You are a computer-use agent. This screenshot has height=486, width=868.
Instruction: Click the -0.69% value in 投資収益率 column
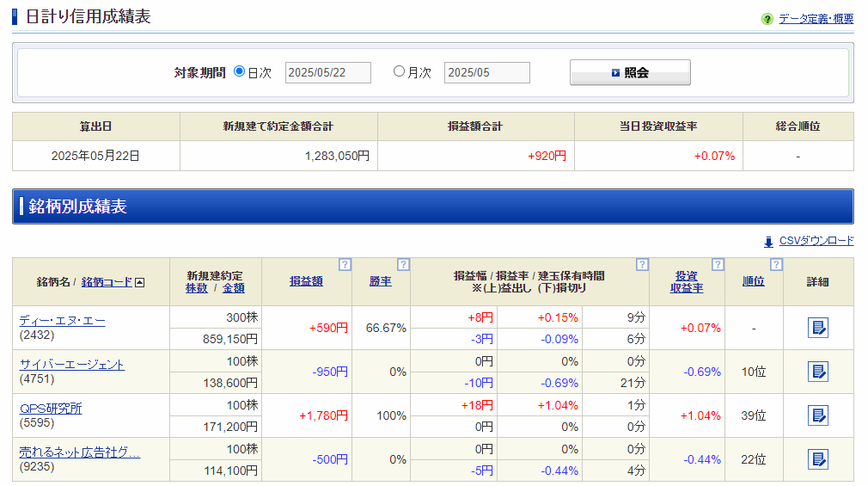point(702,372)
